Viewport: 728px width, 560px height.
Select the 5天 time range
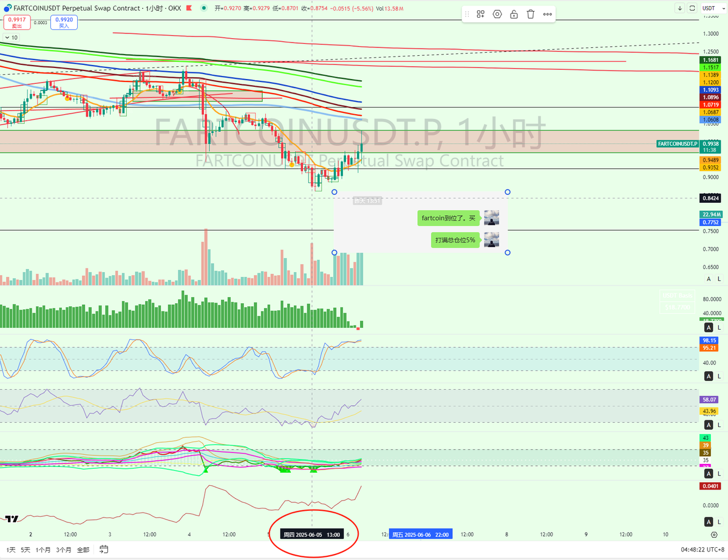pyautogui.click(x=26, y=550)
